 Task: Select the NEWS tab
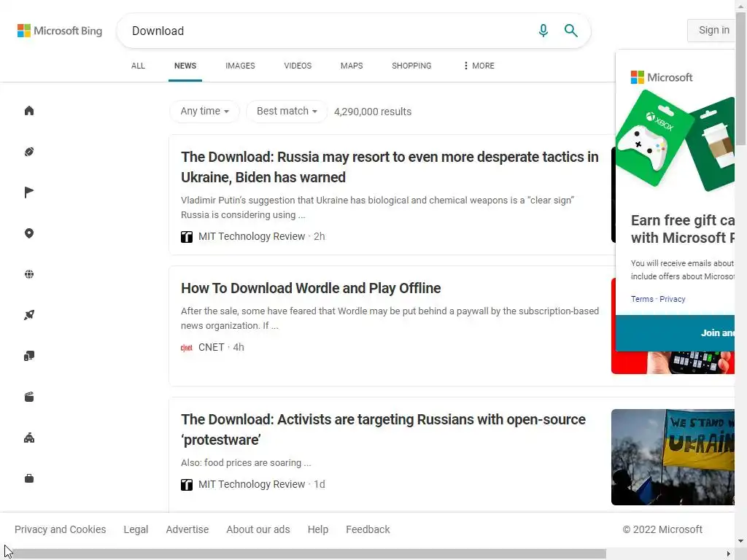185,66
